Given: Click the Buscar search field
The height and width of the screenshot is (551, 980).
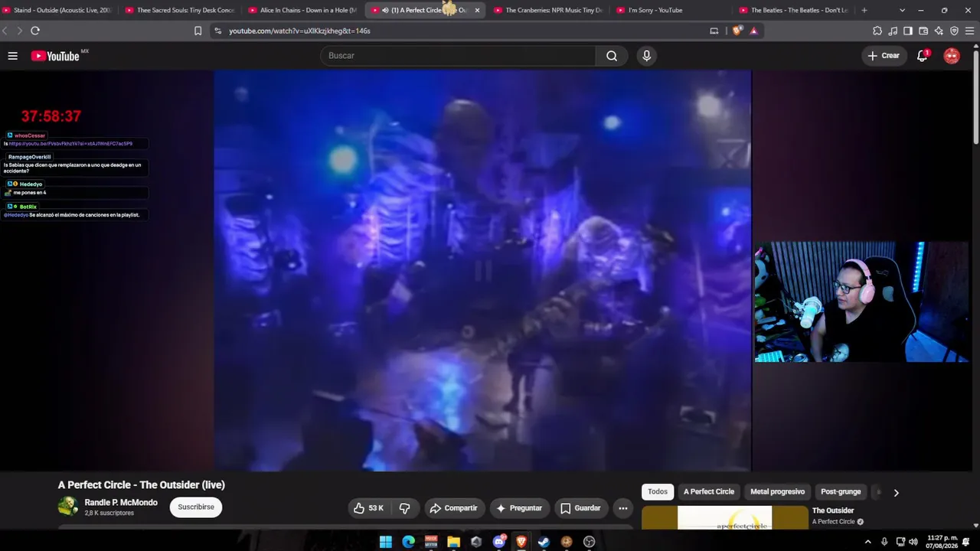Looking at the screenshot, I should pos(458,56).
